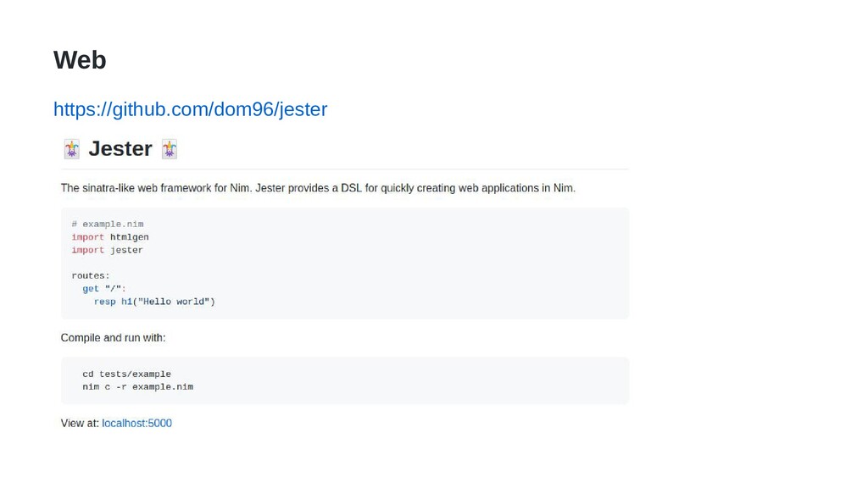
Task: Click the Web slide title
Action: (x=80, y=60)
